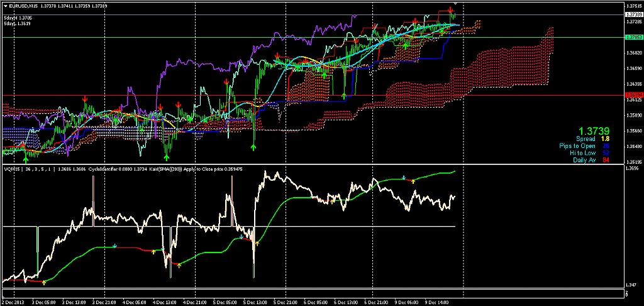Click the Spread 1.8 info line

click(x=592, y=139)
